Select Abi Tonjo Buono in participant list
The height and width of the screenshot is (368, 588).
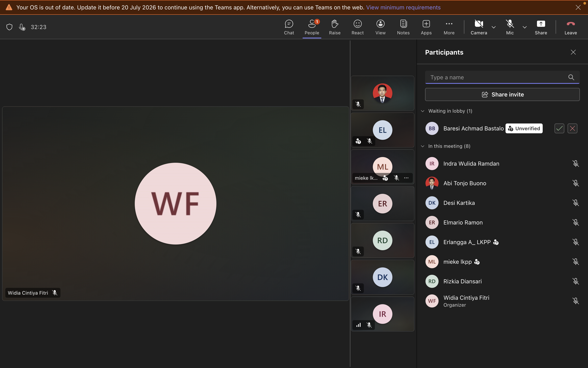pos(502,183)
